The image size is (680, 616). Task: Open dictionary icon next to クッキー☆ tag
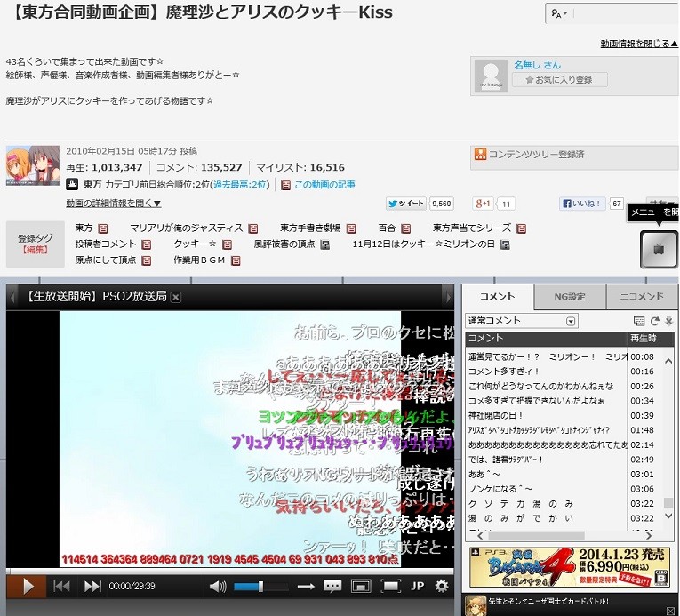tap(227, 244)
